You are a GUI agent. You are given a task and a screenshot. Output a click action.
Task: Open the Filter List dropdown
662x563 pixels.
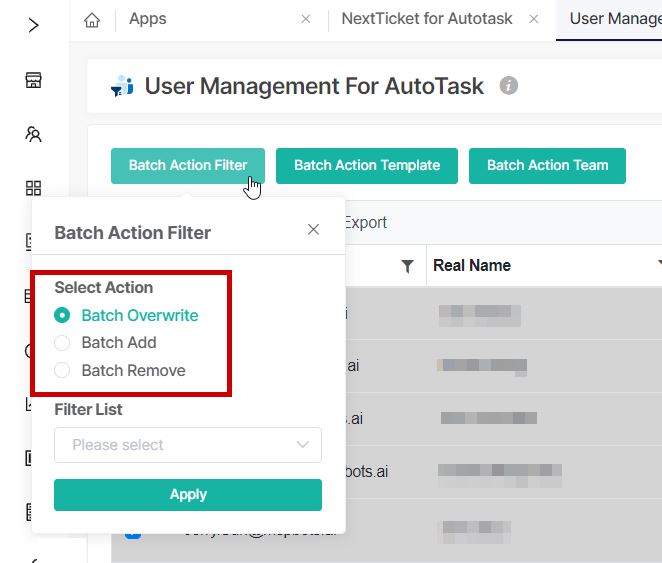coord(188,445)
